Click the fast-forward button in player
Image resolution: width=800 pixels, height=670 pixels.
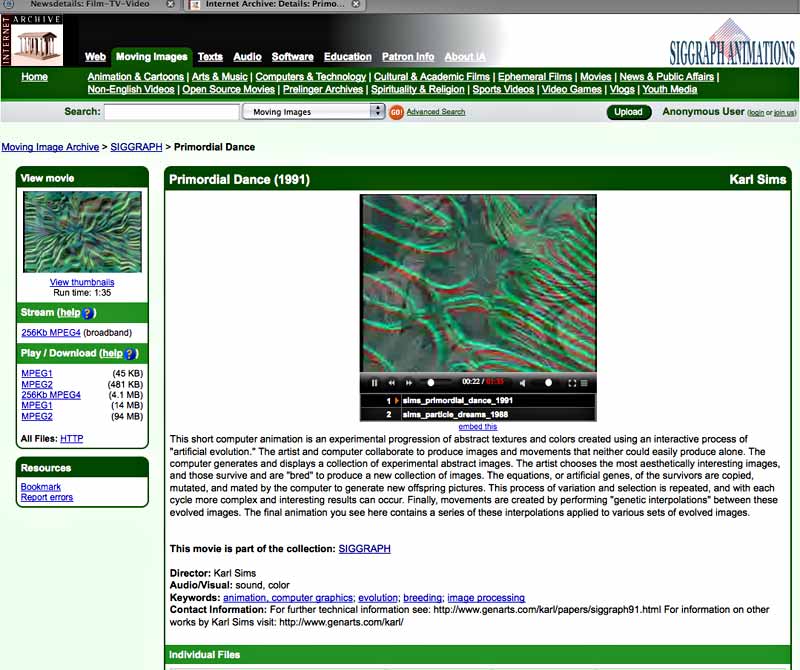point(409,383)
